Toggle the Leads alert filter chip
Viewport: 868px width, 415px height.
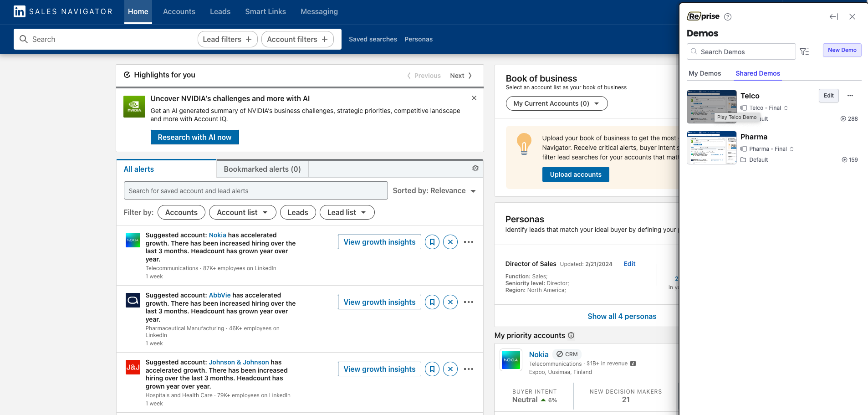(297, 212)
